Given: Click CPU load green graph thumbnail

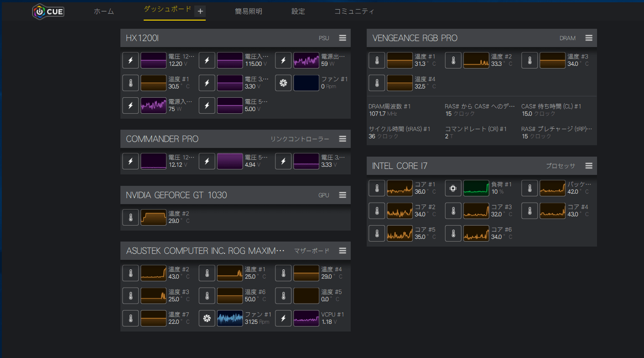Looking at the screenshot, I should (476, 188).
